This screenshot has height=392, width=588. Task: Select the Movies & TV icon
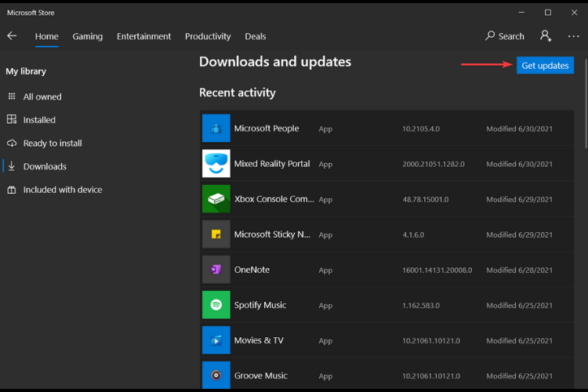tap(216, 340)
